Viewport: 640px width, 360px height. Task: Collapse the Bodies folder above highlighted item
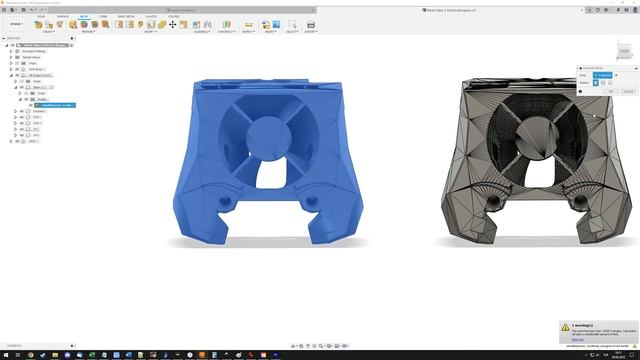20,99
